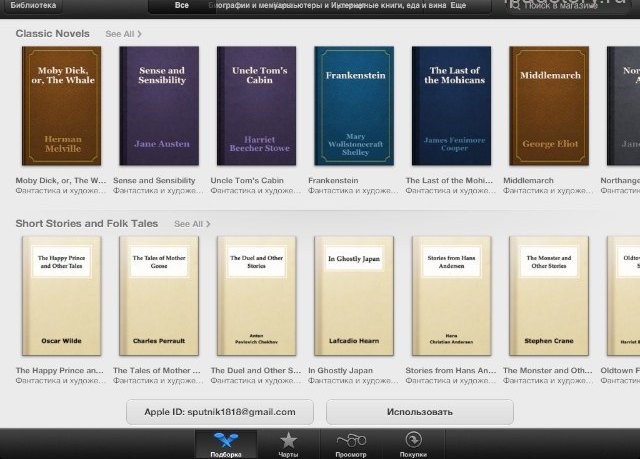Open Frankenstein book cover
The width and height of the screenshot is (640, 459).
tap(354, 106)
